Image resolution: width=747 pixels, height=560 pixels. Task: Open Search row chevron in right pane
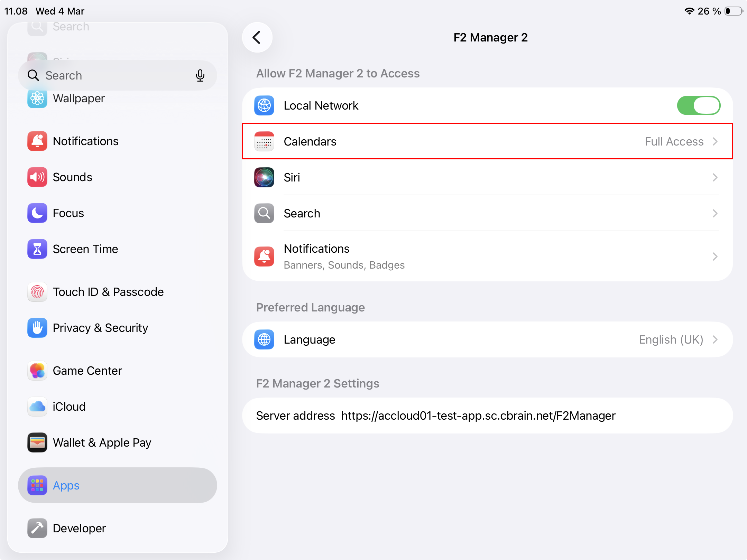pyautogui.click(x=715, y=213)
